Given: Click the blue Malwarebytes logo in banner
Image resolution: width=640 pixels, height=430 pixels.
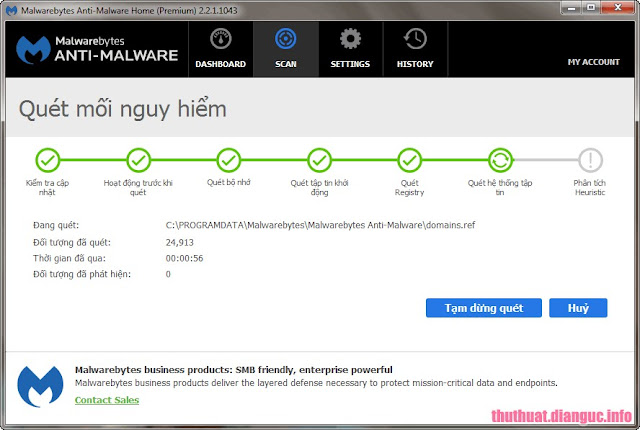Looking at the screenshot, I should click(40, 386).
